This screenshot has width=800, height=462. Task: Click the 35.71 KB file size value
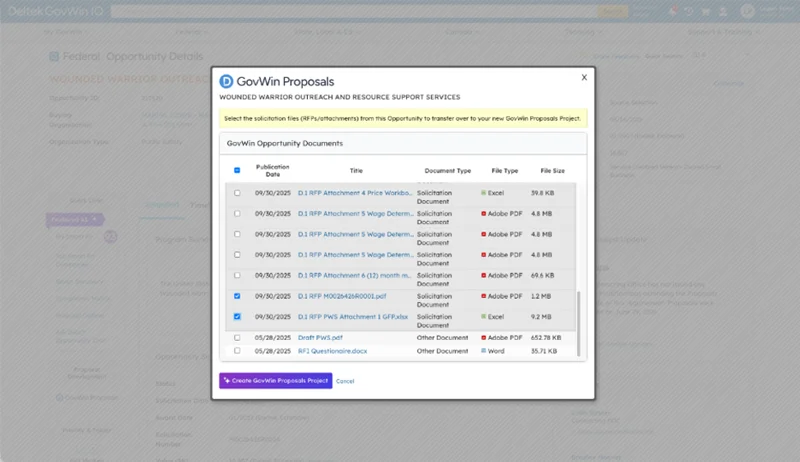[543, 351]
